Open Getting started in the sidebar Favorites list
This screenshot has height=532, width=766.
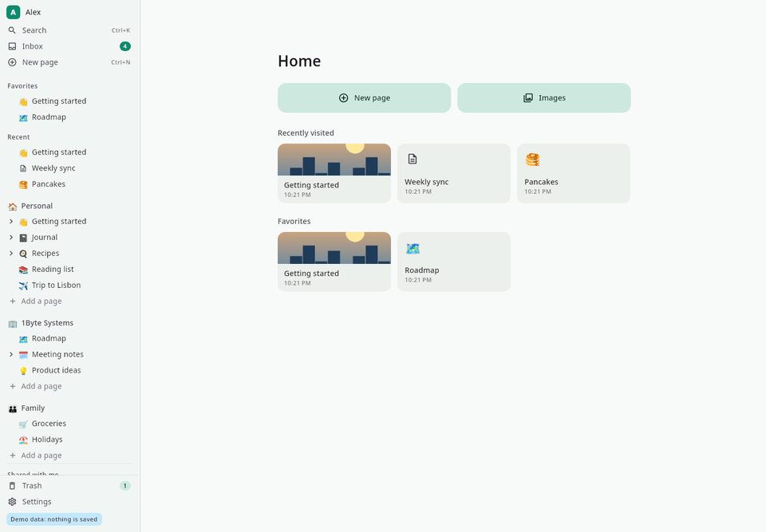tap(70, 101)
